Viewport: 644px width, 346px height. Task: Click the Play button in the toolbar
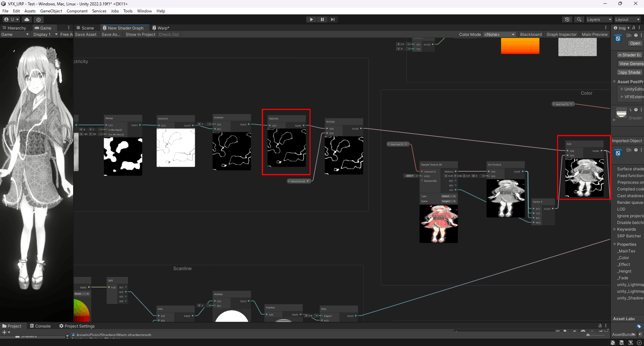(x=311, y=19)
